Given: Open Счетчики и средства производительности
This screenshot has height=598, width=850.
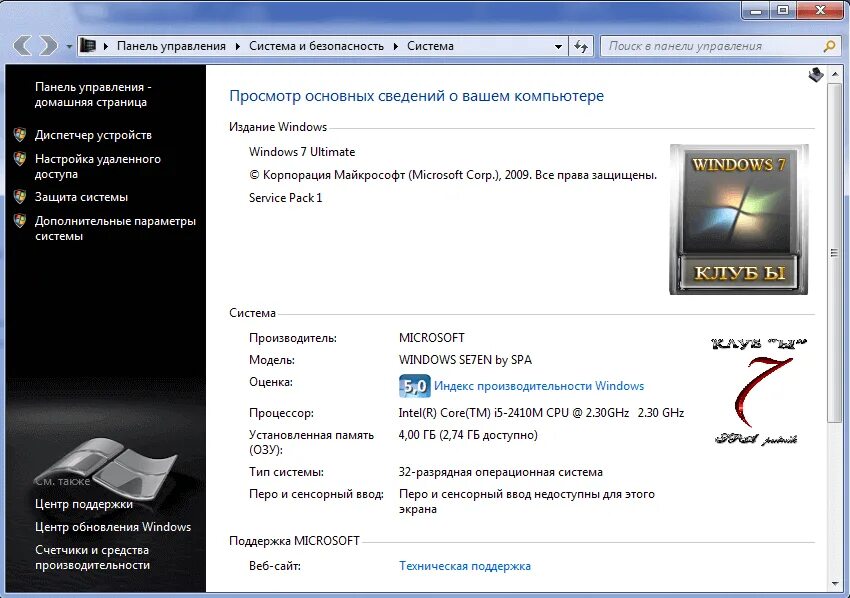Looking at the screenshot, I should coord(92,557).
